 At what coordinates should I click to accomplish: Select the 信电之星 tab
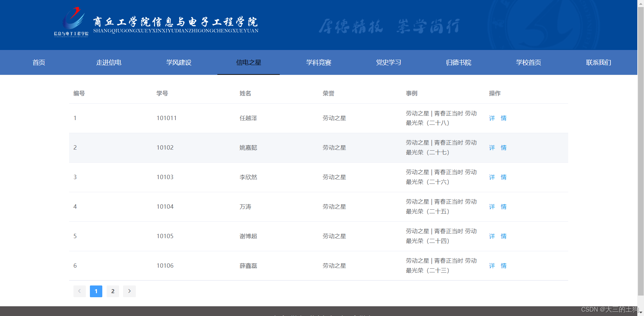249,62
